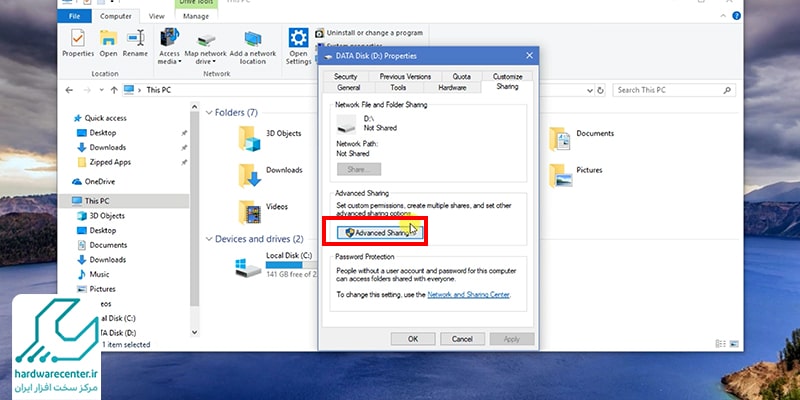Select Desktop under Quick access

[97, 133]
